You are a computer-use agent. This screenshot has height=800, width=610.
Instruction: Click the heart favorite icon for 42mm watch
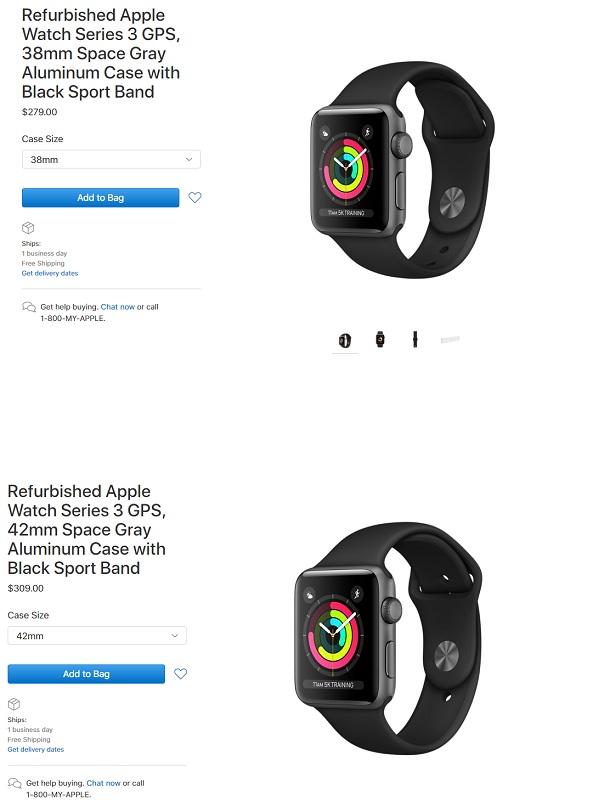point(181,673)
